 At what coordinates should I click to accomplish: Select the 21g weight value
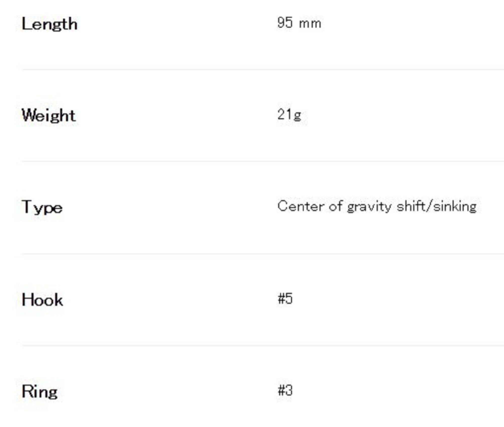(289, 115)
